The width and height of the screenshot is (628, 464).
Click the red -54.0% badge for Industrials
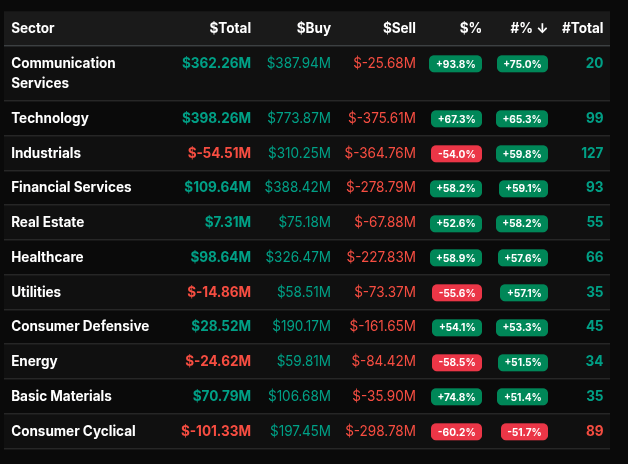pos(455,154)
